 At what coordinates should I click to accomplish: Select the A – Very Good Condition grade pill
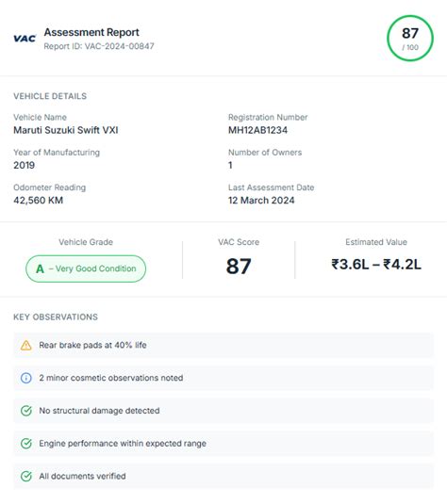click(86, 268)
